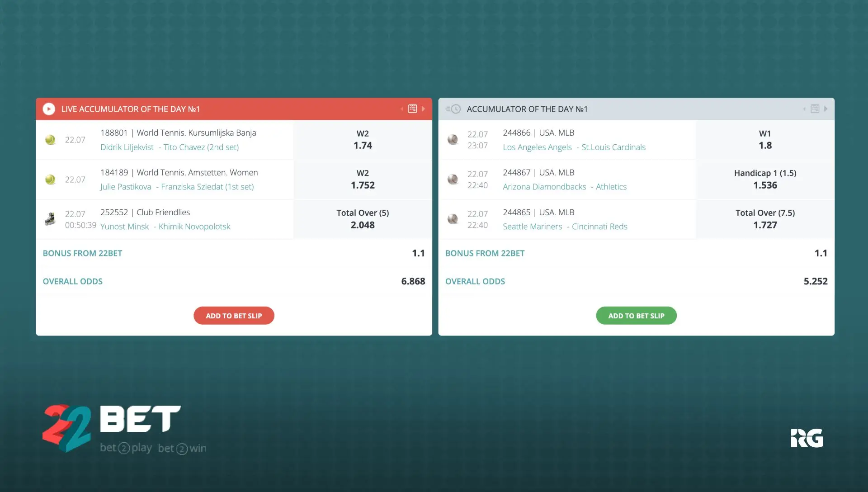Go to previous live accumulator arrow
Image resolution: width=868 pixels, height=492 pixels.
click(402, 109)
